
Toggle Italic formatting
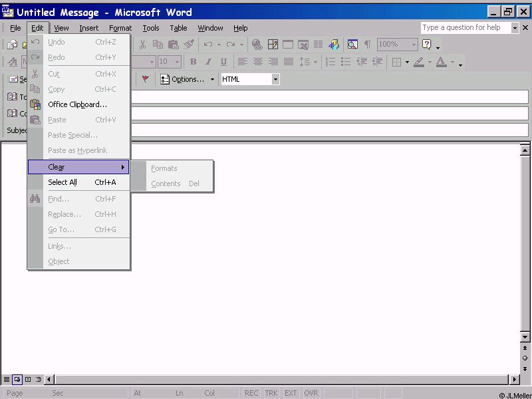point(208,62)
